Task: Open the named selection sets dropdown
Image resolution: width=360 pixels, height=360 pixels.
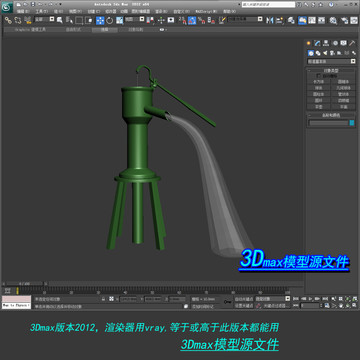Action: pos(245,20)
